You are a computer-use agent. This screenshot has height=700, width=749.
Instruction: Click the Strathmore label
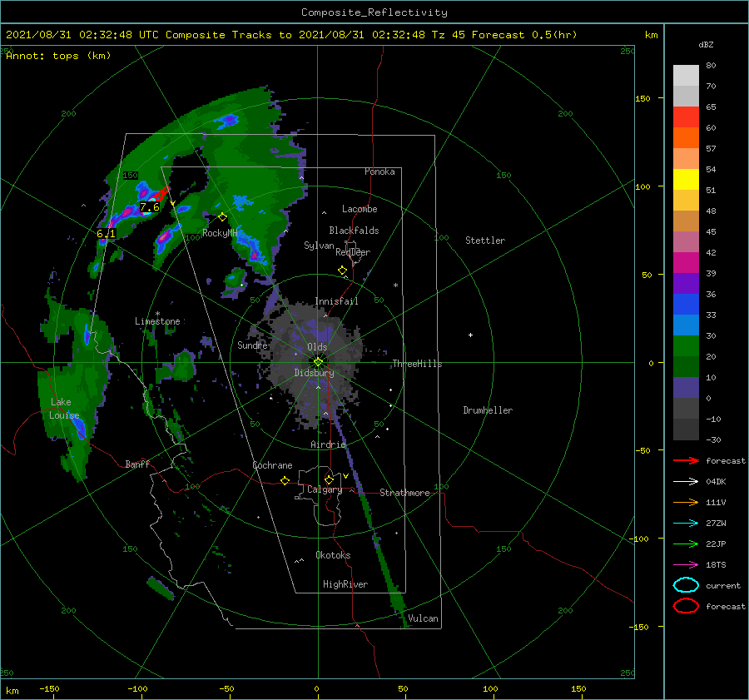click(x=404, y=493)
